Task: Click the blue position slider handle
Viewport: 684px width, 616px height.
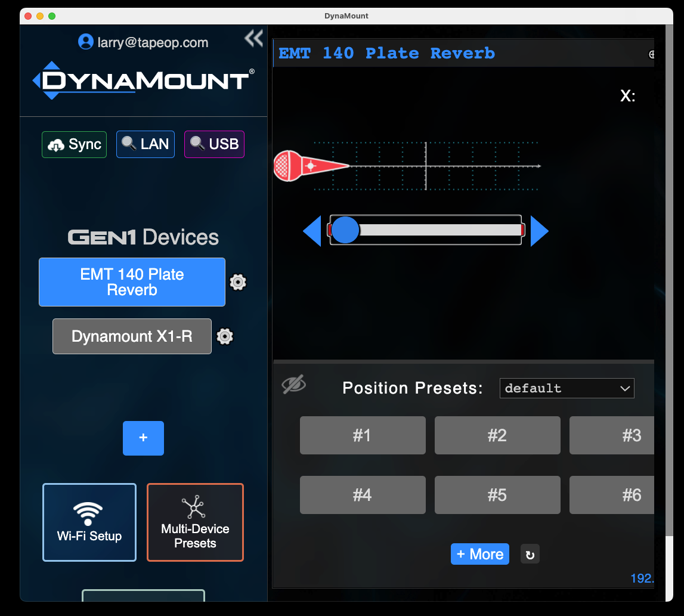Action: pos(345,230)
